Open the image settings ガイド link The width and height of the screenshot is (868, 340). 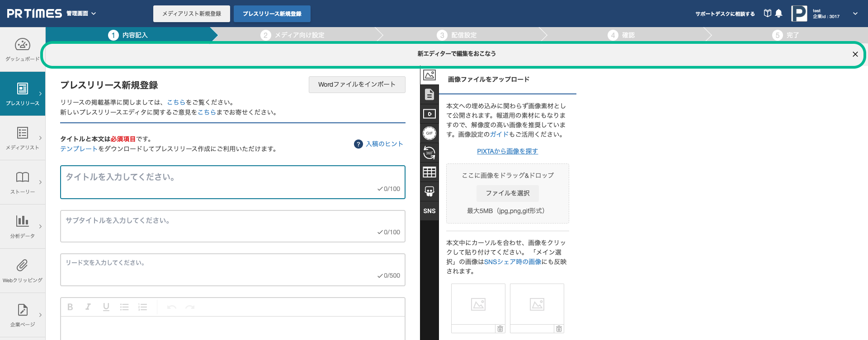(x=500, y=135)
